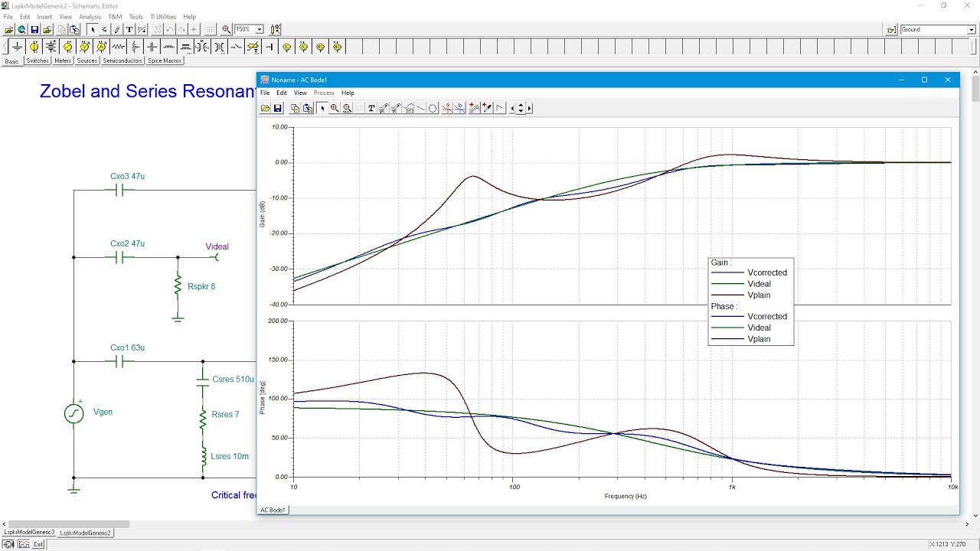
Task: Click the Save icon in AC Bode1 window
Action: pyautogui.click(x=278, y=108)
